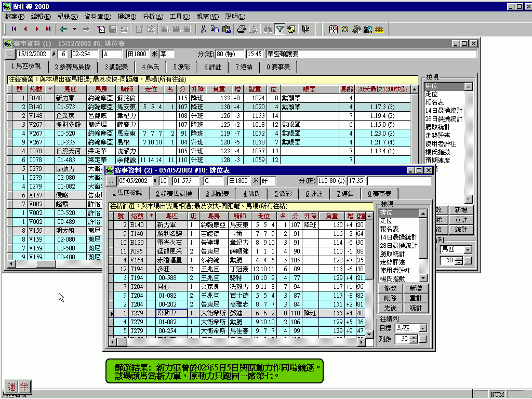Screen dimensions: 532x399
Task: Switch to 派彩 tab in front window
Action: tap(283, 194)
